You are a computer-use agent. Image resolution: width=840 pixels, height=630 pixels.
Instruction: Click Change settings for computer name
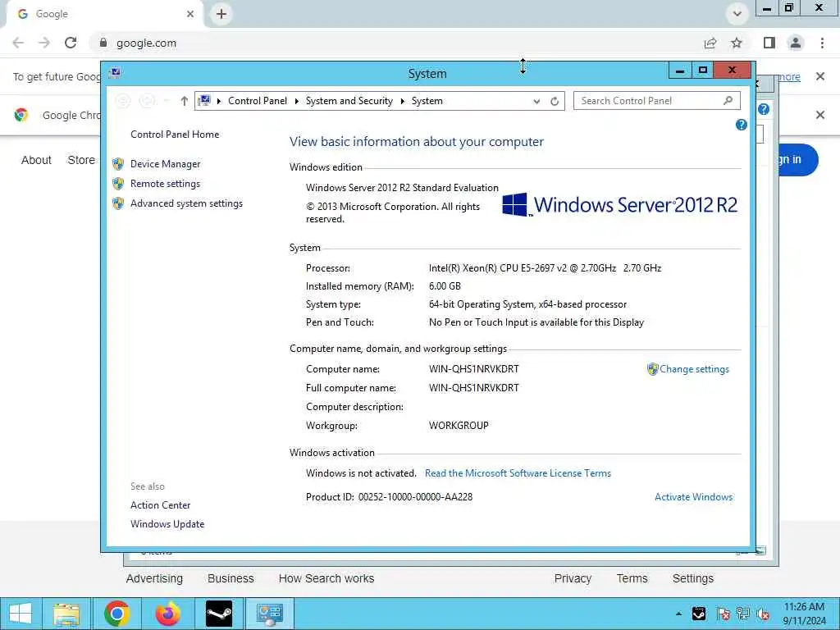click(x=694, y=369)
